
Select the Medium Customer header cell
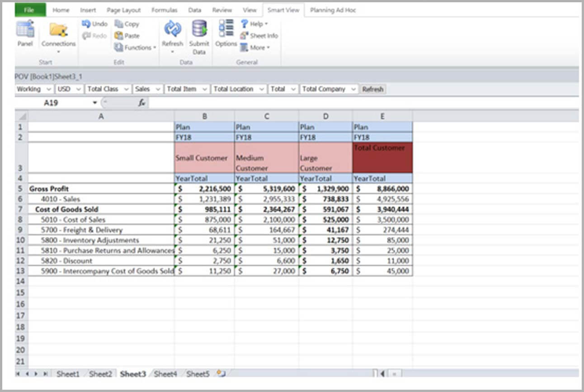266,158
